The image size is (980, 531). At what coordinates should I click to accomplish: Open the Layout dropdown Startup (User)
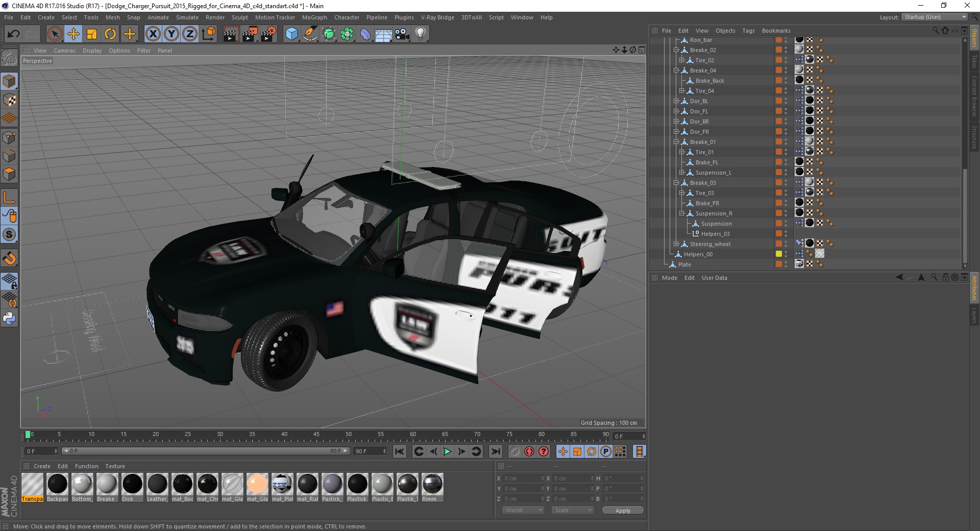tap(934, 17)
